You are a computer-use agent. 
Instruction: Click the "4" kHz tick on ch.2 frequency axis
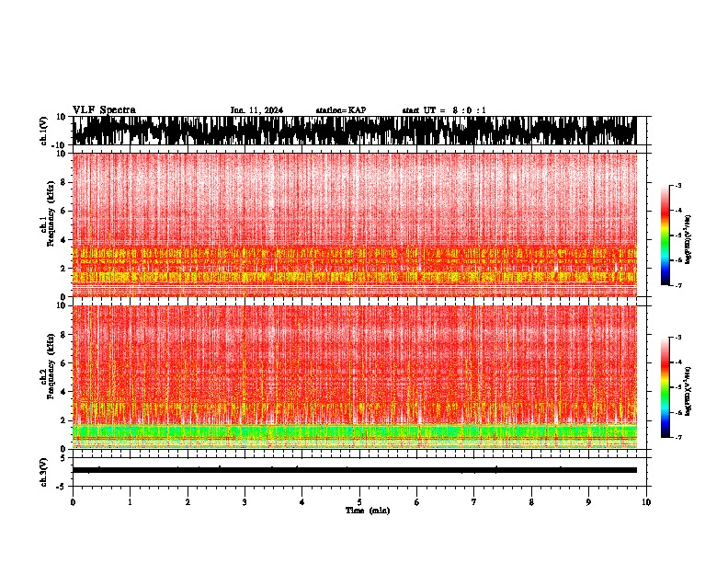pos(63,392)
